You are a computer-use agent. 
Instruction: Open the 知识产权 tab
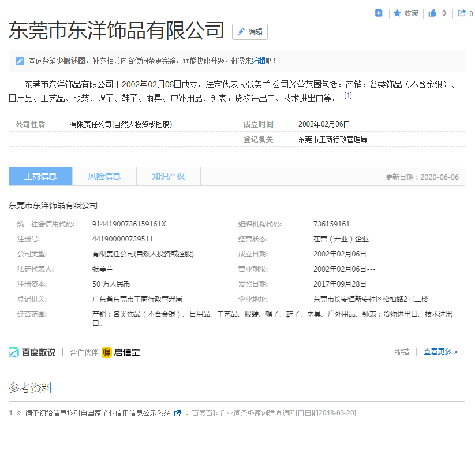point(169,176)
